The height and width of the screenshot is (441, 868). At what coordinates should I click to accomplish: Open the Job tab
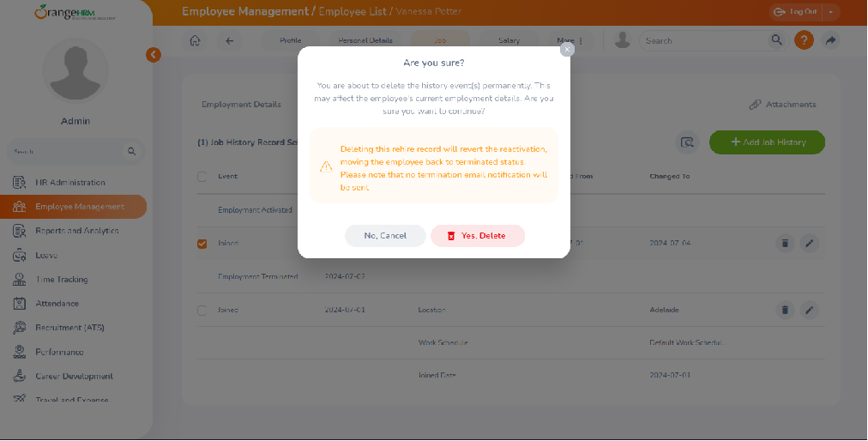coord(440,40)
